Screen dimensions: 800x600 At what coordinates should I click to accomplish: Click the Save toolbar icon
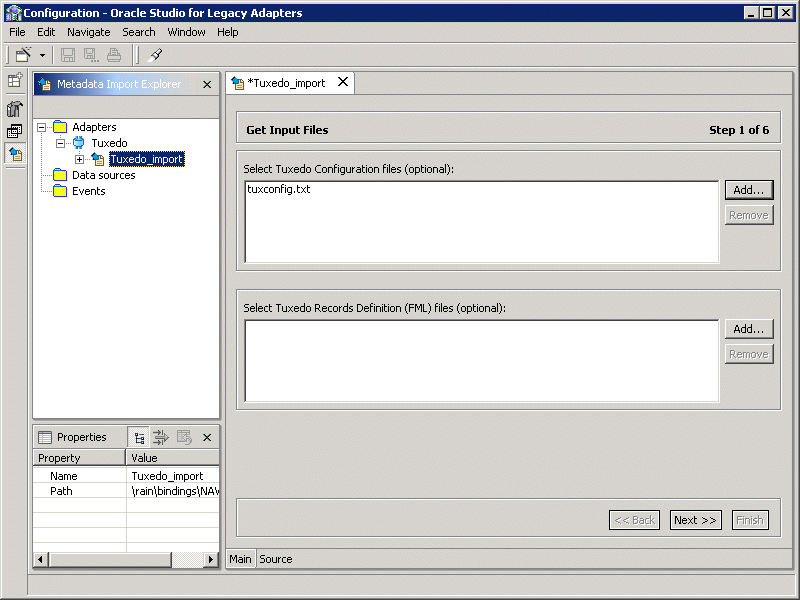click(68, 55)
